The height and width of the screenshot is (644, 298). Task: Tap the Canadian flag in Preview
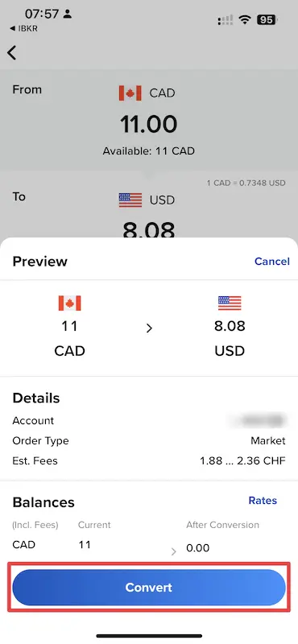(x=69, y=303)
